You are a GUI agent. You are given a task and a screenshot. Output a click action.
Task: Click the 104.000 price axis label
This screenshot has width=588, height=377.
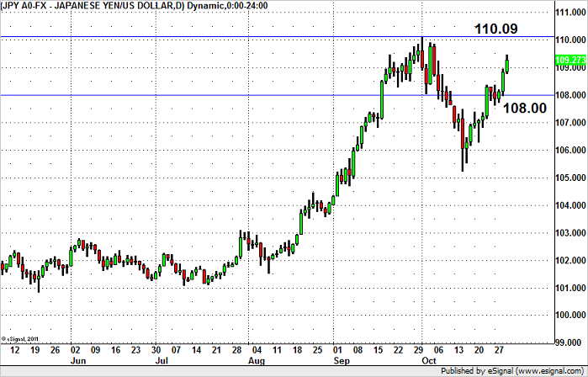point(572,205)
